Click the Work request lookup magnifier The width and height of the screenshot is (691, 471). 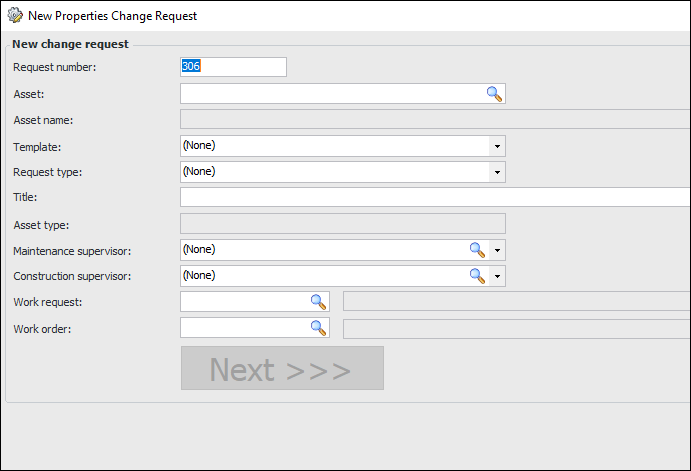coord(318,302)
